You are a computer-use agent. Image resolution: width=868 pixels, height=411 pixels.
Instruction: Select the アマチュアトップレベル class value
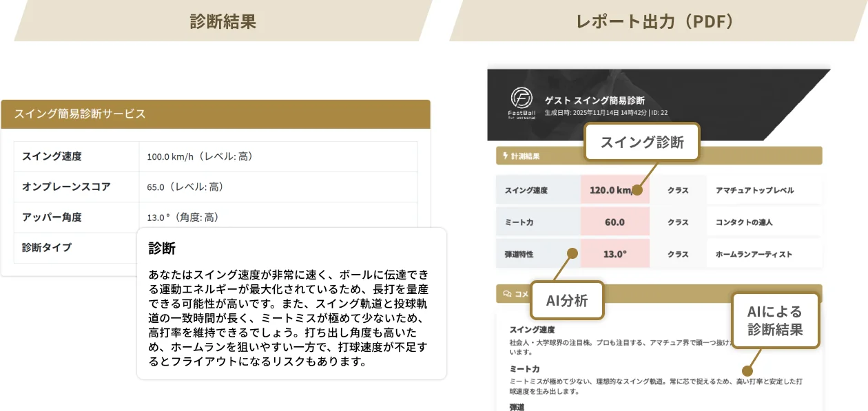(754, 191)
